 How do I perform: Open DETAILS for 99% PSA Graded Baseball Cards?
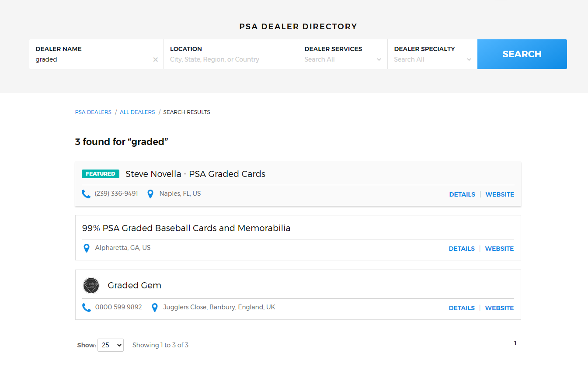click(x=462, y=249)
